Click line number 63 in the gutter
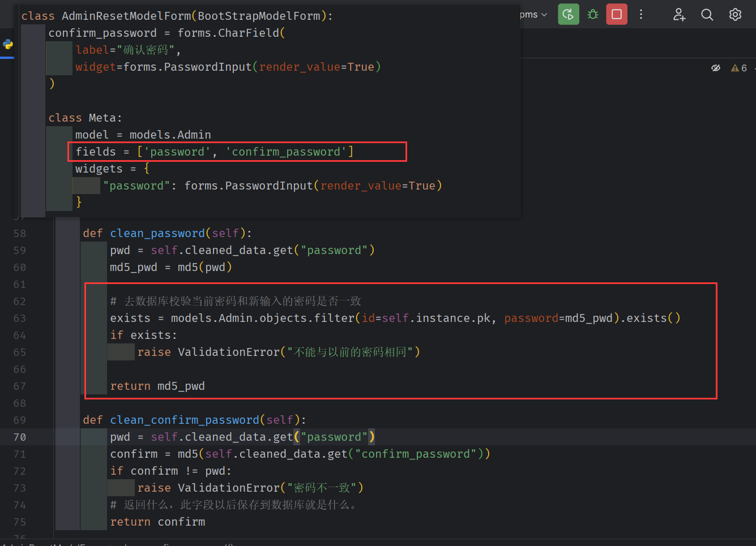 [x=20, y=318]
